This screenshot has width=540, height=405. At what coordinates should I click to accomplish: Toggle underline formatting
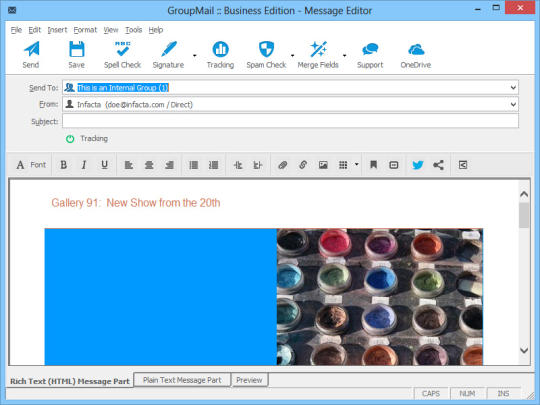(x=104, y=165)
